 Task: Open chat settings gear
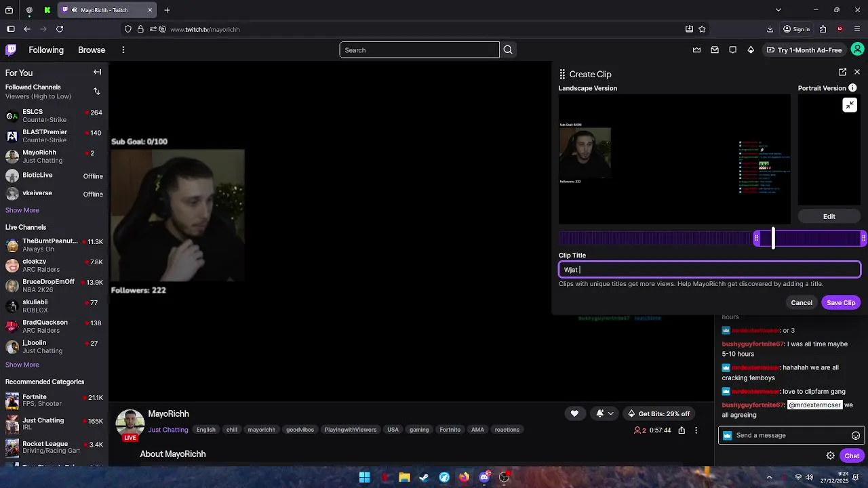830,456
